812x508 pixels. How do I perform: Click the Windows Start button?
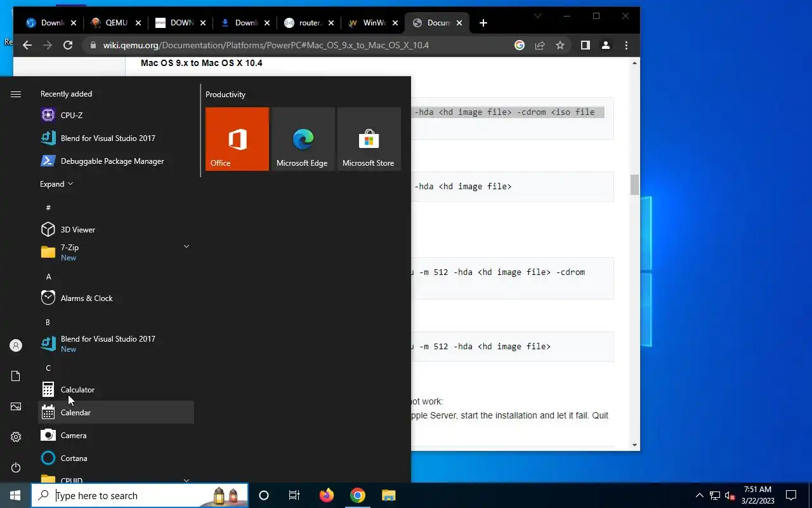(x=15, y=495)
